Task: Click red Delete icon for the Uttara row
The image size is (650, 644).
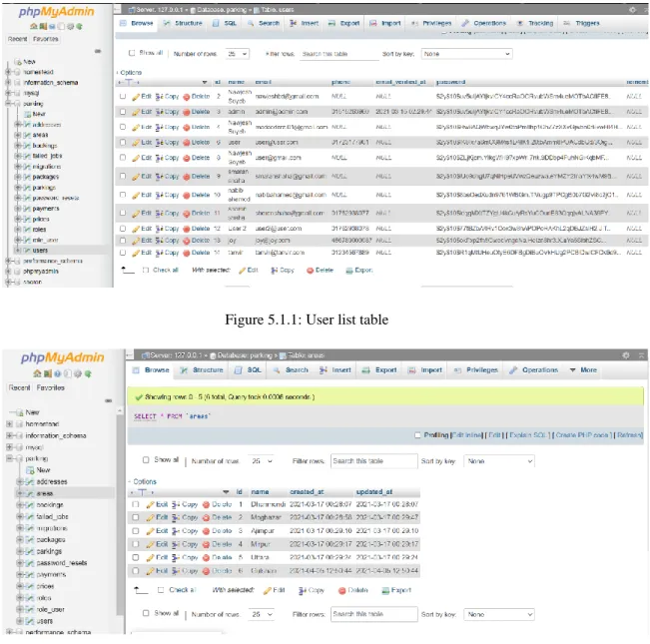Action: 206,558
